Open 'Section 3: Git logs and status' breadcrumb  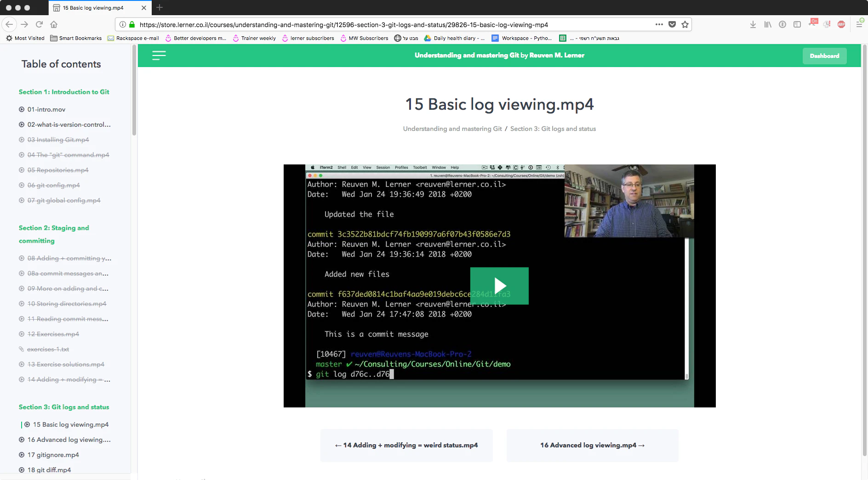coord(553,129)
